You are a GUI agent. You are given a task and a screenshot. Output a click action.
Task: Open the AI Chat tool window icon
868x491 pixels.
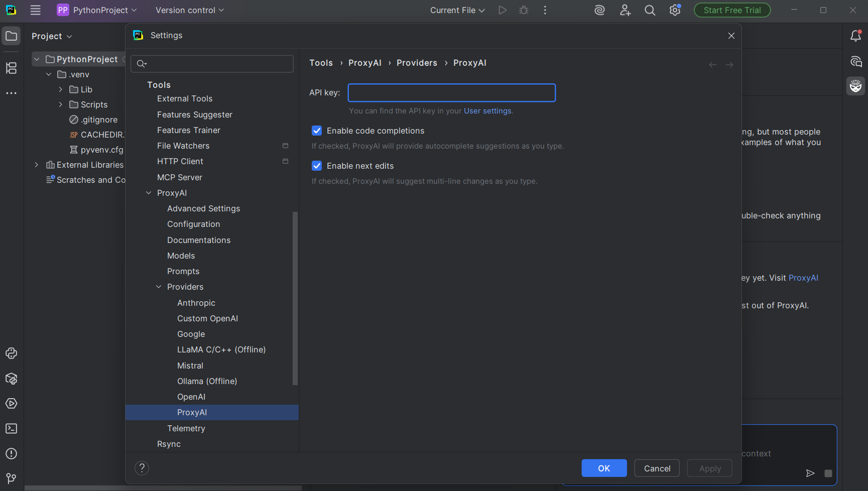click(856, 61)
